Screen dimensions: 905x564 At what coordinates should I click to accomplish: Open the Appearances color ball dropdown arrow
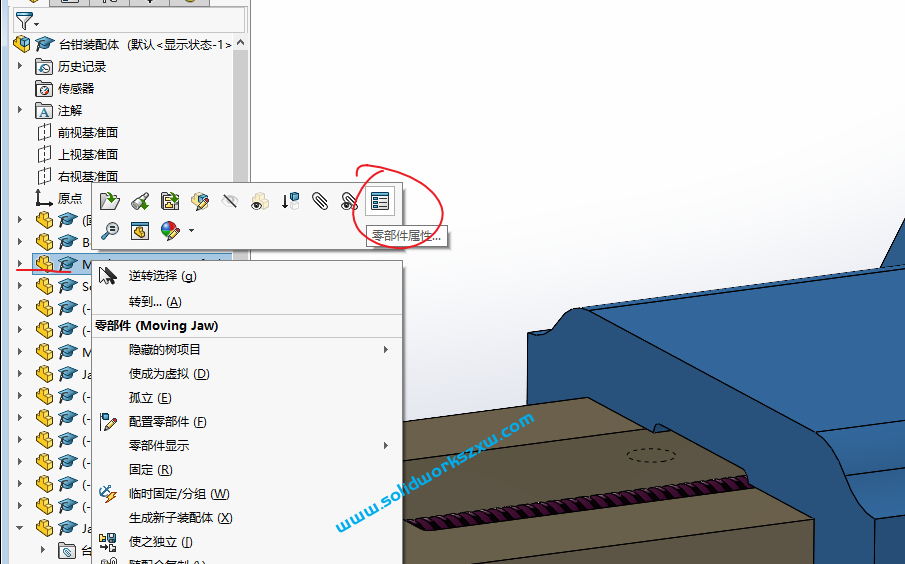point(191,231)
